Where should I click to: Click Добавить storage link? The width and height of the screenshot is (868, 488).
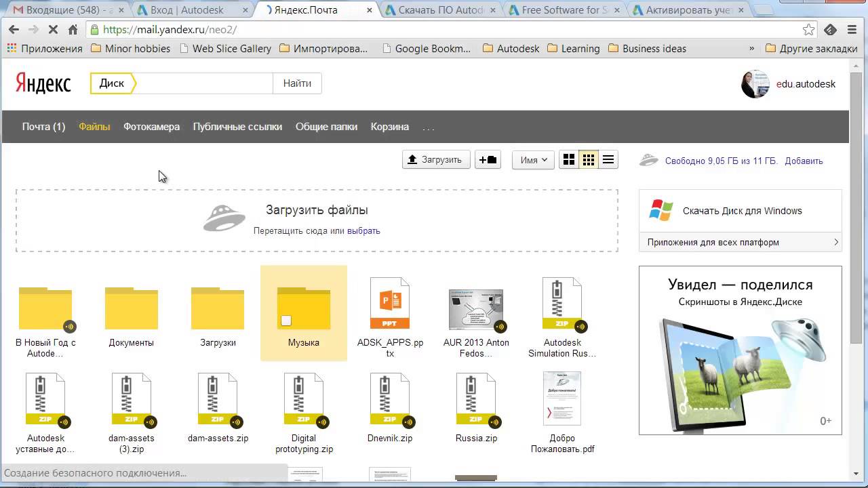804,161
